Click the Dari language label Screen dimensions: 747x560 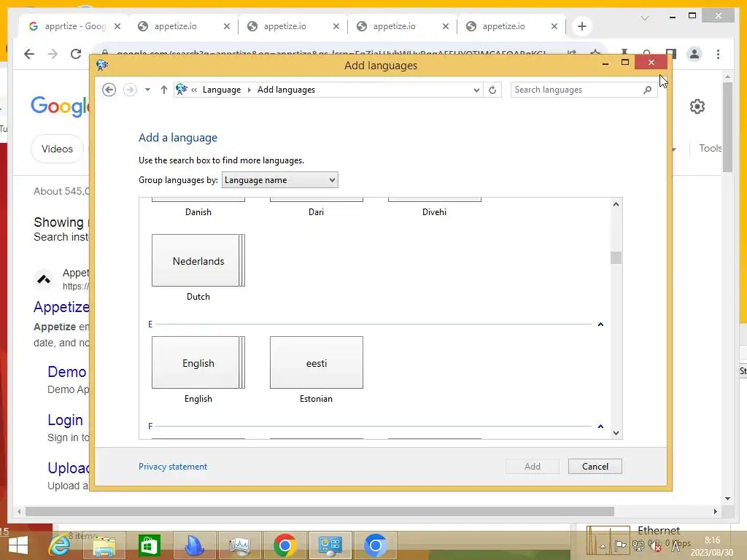tap(317, 212)
